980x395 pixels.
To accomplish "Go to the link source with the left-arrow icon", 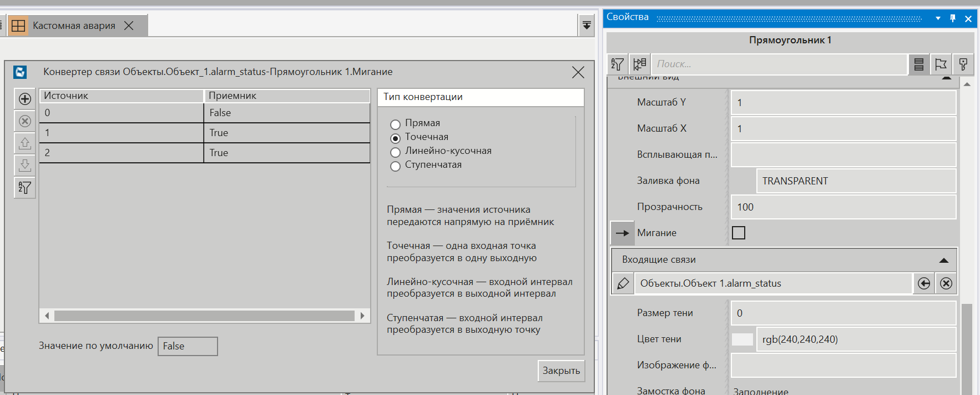I will 924,283.
